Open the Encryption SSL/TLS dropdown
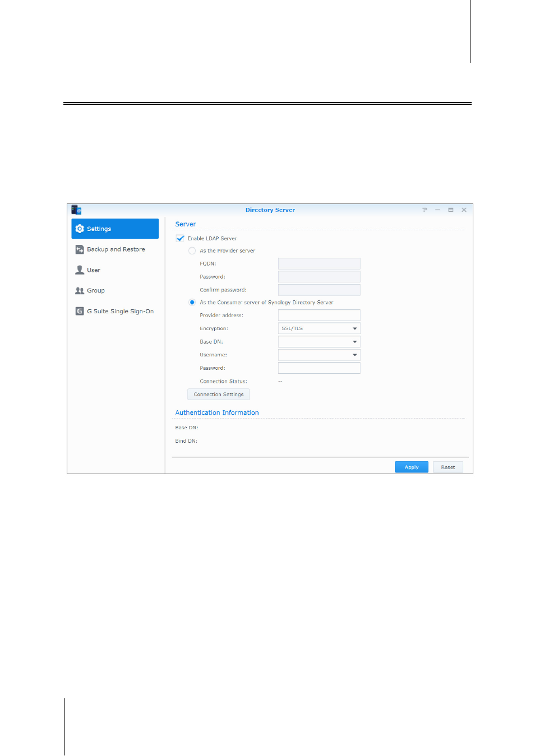 319,328
